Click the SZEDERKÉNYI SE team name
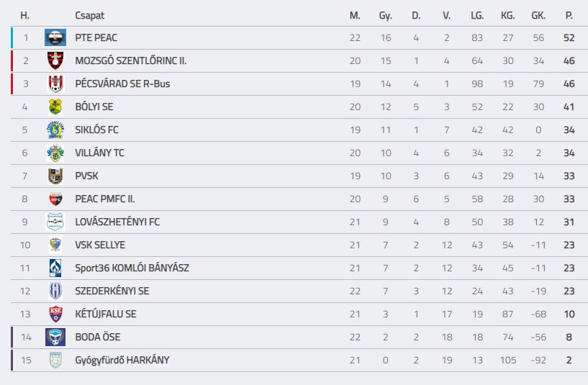588x385 pixels. coord(112,291)
